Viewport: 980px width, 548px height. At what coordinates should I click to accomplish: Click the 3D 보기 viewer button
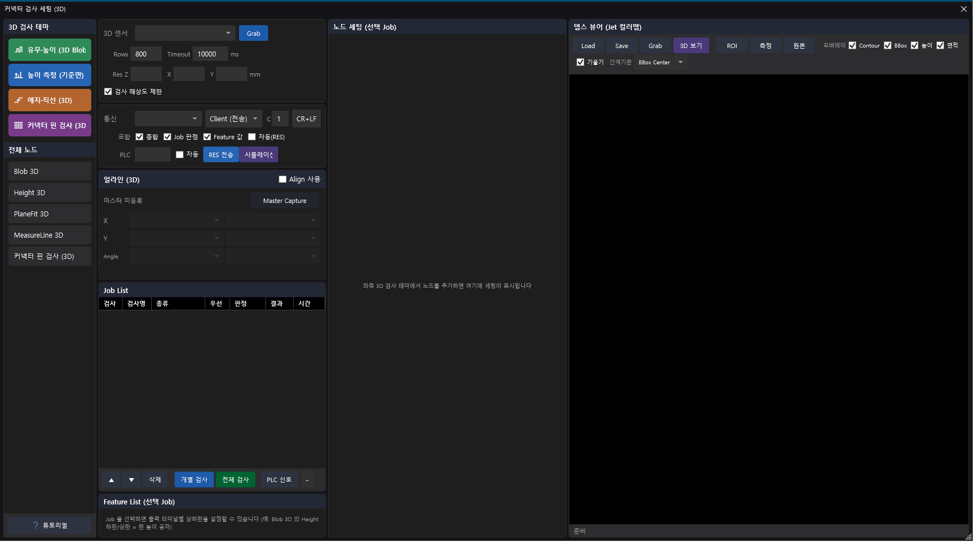(691, 46)
